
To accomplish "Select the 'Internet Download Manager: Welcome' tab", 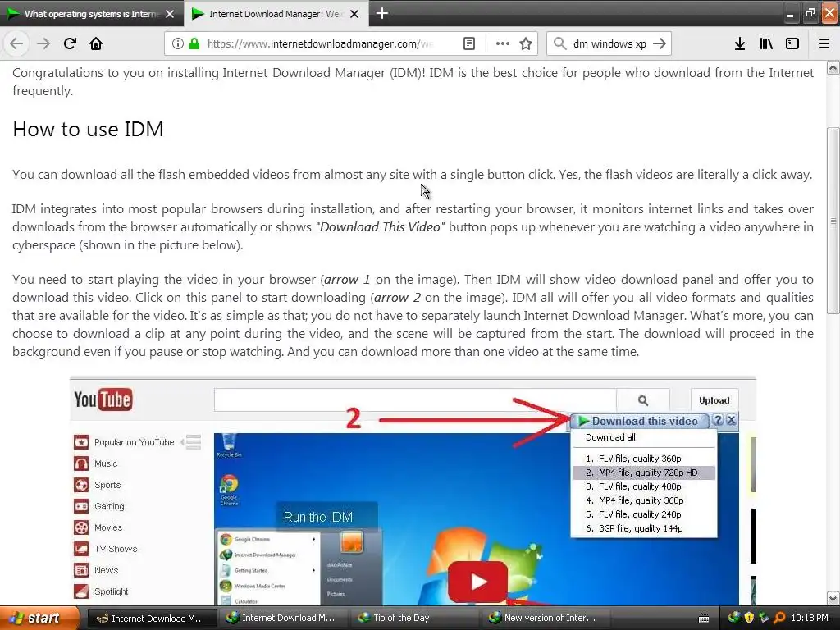I will tap(276, 13).
